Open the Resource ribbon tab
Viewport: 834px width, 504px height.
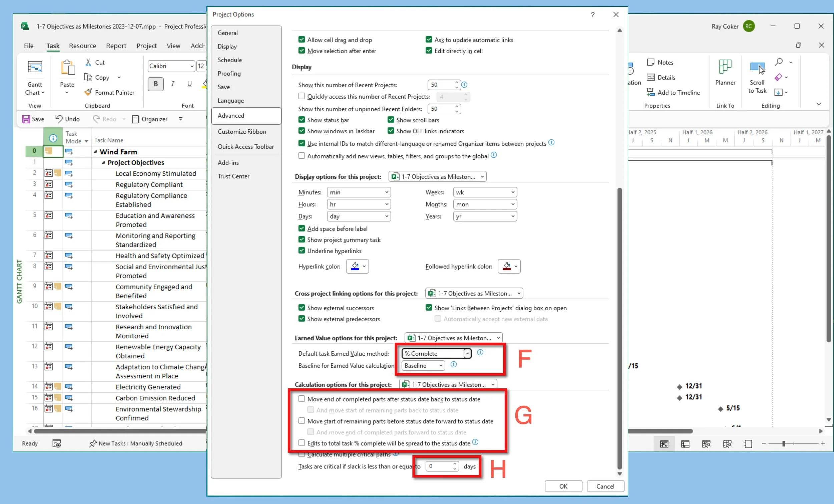[83, 46]
